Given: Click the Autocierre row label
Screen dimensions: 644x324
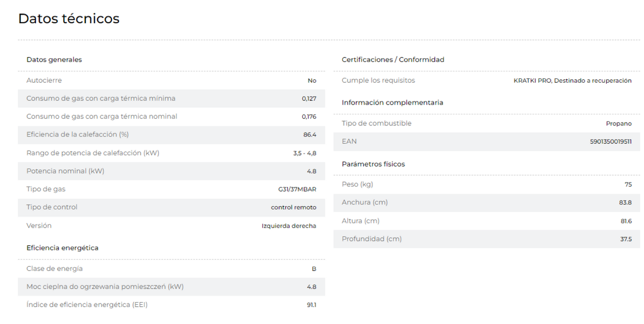Looking at the screenshot, I should point(44,81).
